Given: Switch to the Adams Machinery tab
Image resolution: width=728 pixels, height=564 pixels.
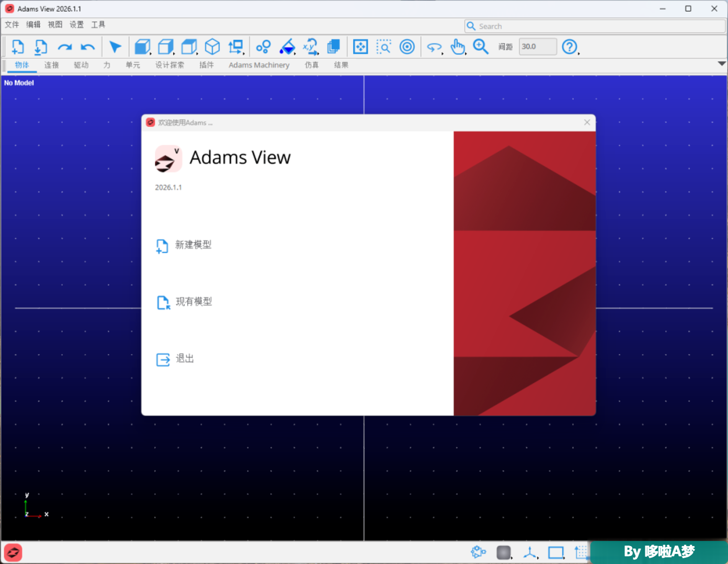Looking at the screenshot, I should (259, 65).
